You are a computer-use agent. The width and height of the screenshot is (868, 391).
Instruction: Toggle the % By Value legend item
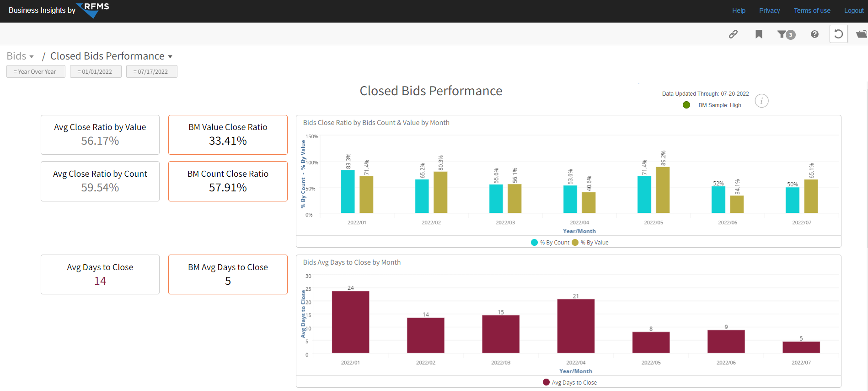tap(590, 243)
